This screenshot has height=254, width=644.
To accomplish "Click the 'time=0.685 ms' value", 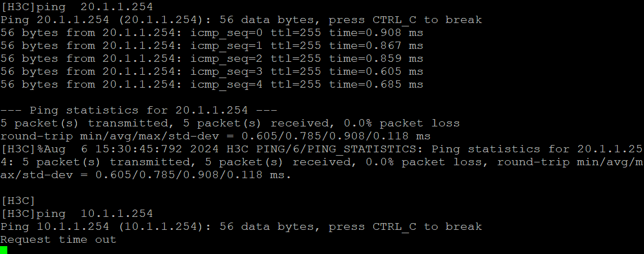I will (x=376, y=84).
